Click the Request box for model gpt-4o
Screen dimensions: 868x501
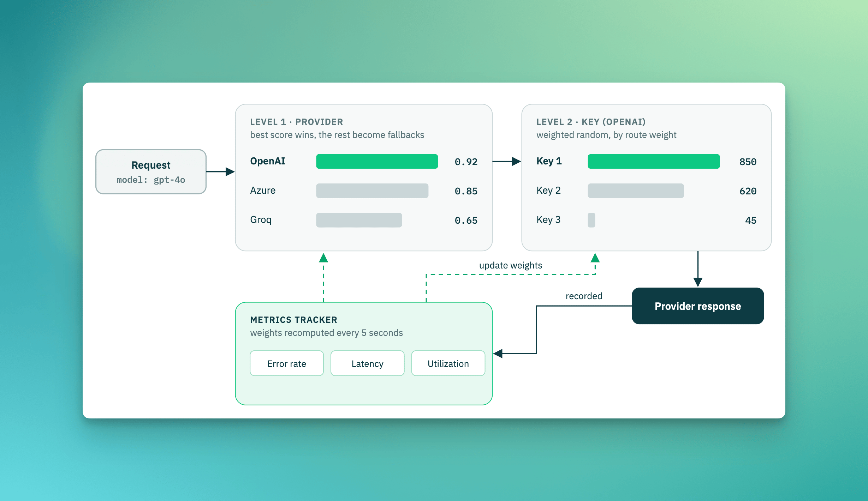click(151, 172)
